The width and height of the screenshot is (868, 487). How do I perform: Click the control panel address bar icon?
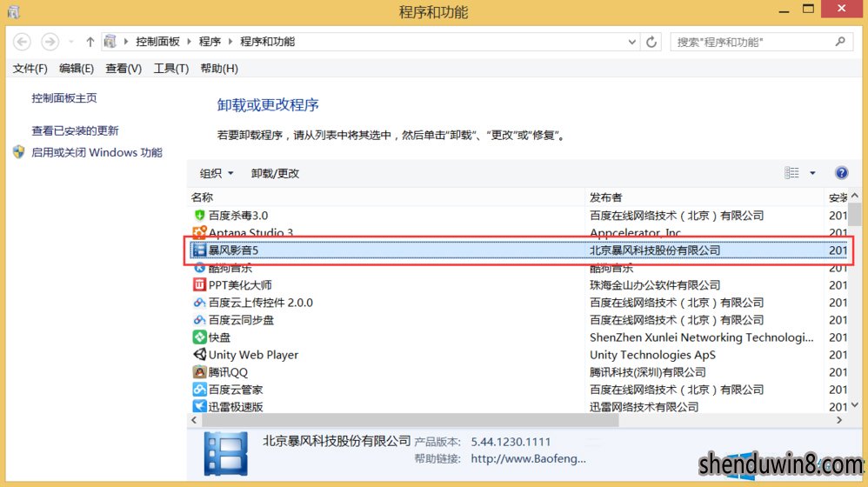point(110,42)
